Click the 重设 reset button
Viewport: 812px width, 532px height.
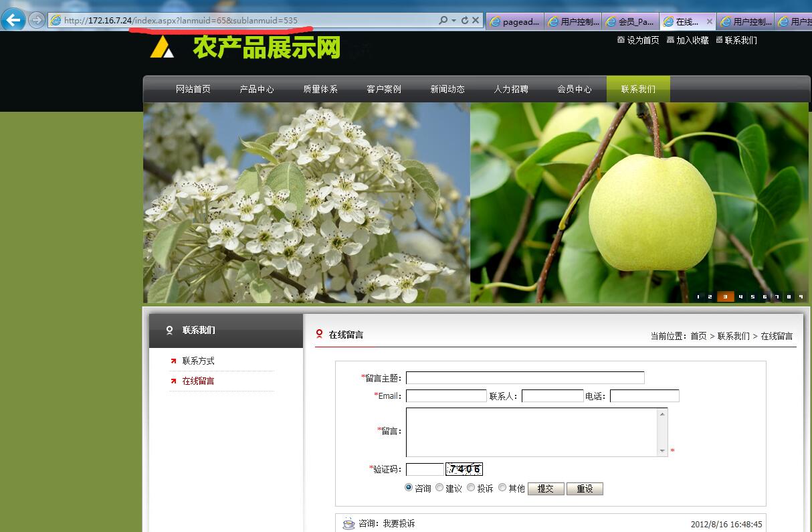pos(585,489)
